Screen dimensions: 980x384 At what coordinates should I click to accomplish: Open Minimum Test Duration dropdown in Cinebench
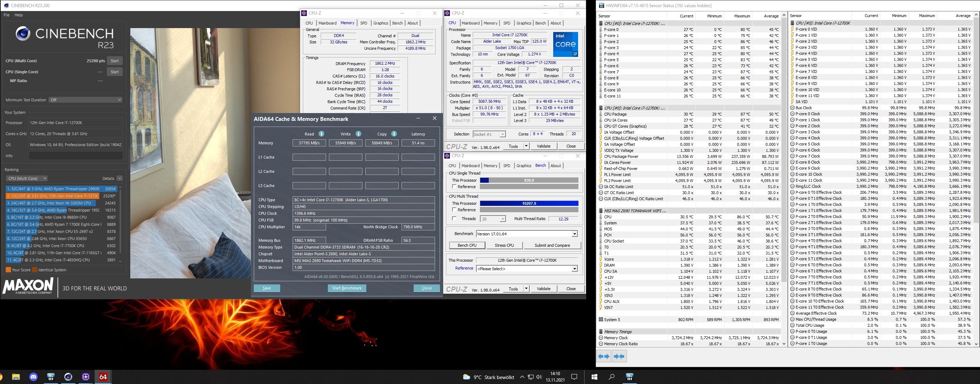tap(85, 100)
